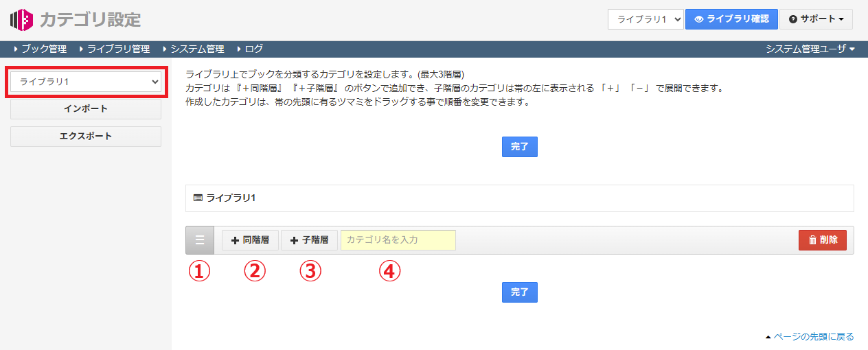
Task: Click the インポート button
Action: (x=86, y=109)
